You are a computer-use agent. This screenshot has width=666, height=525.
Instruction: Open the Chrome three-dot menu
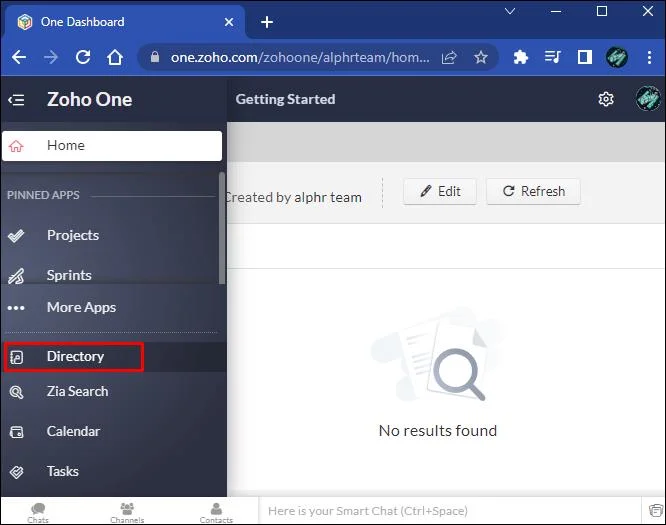click(649, 57)
